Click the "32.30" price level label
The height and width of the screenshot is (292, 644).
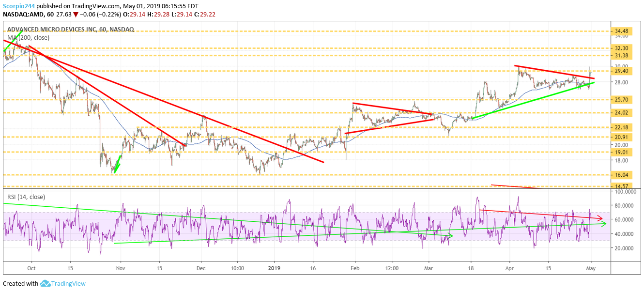click(x=621, y=48)
